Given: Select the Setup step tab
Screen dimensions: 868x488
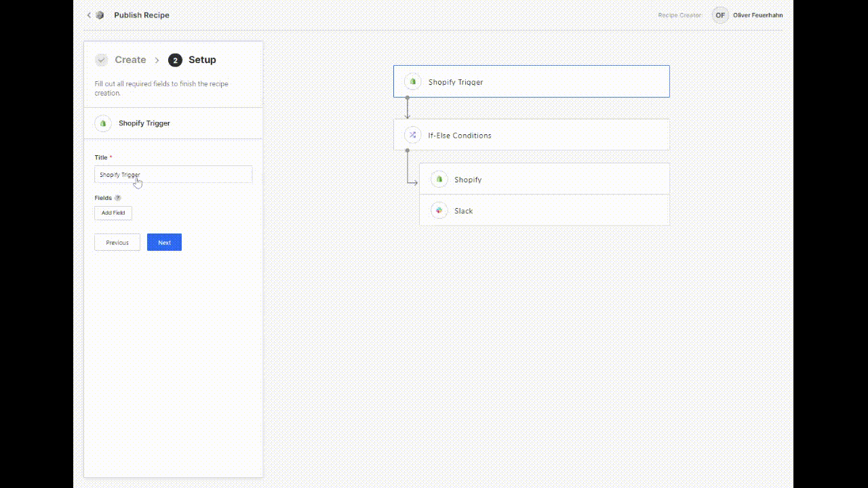Looking at the screenshot, I should 193,60.
